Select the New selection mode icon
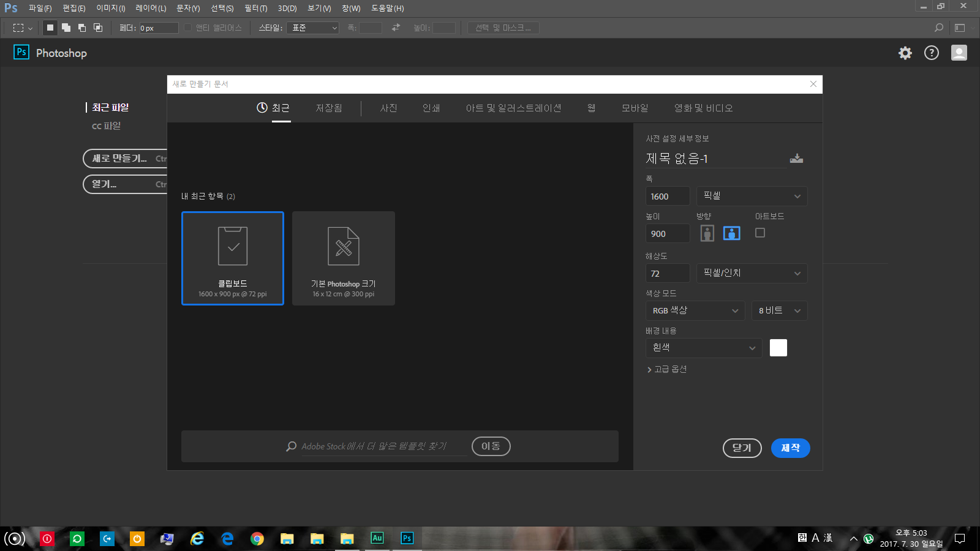 pos(50,28)
